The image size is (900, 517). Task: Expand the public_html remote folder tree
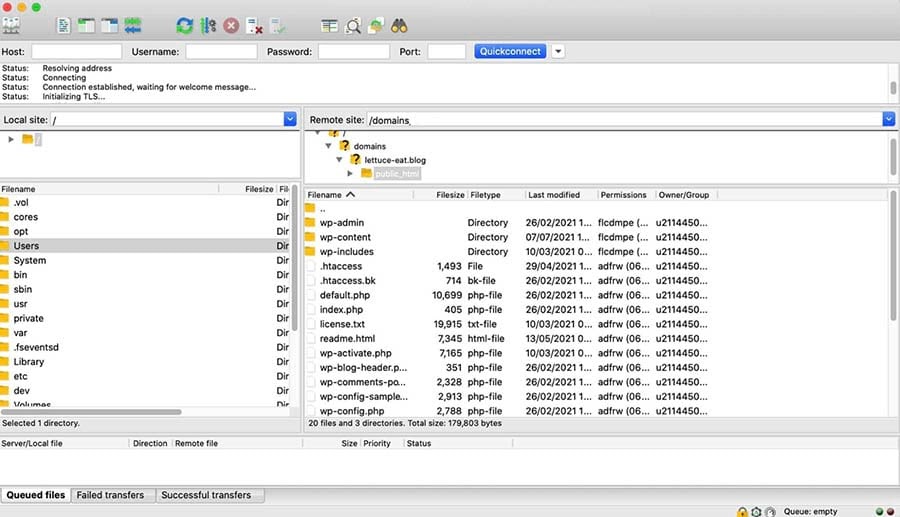click(351, 174)
